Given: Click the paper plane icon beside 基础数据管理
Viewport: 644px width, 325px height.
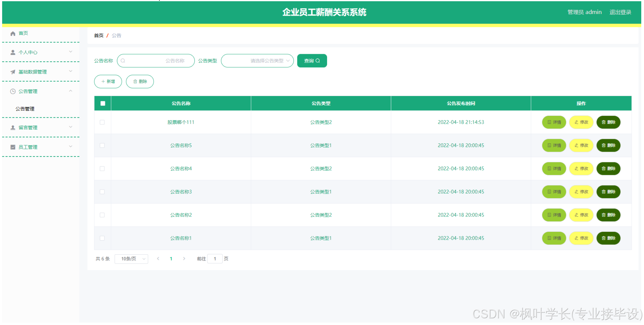Looking at the screenshot, I should coord(13,72).
